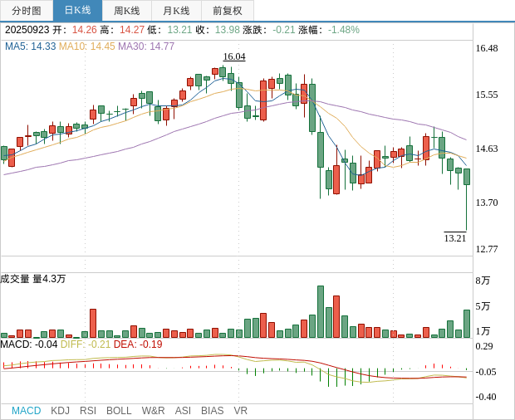Click the 13.21 low price label
Image resolution: width=515 pixels, height=420 pixels.
click(x=455, y=238)
